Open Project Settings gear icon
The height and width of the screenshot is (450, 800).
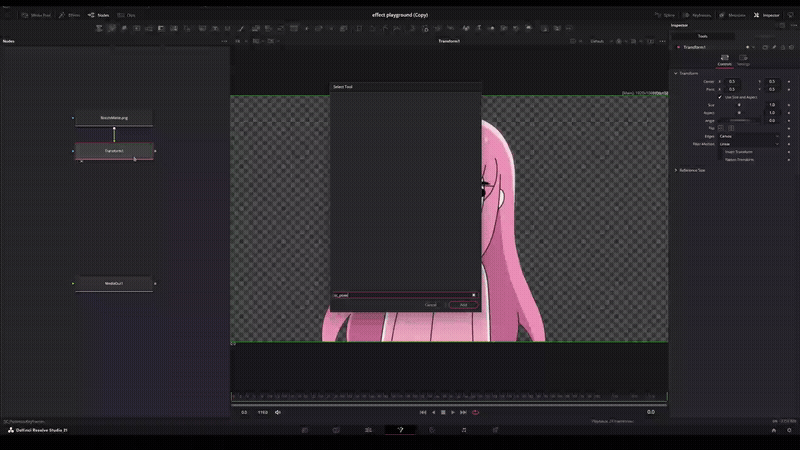(x=789, y=430)
